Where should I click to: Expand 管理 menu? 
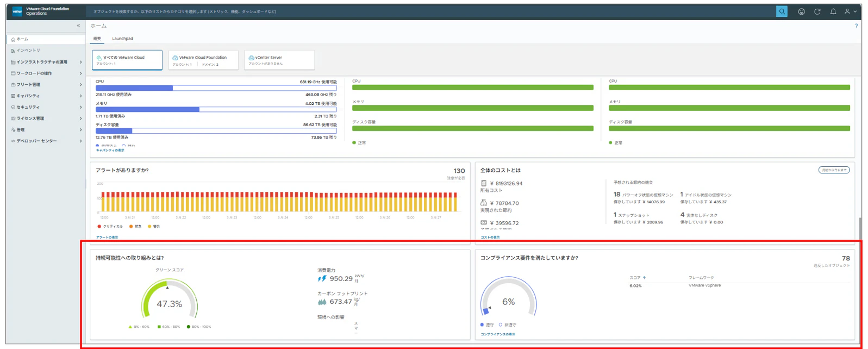[x=80, y=130]
